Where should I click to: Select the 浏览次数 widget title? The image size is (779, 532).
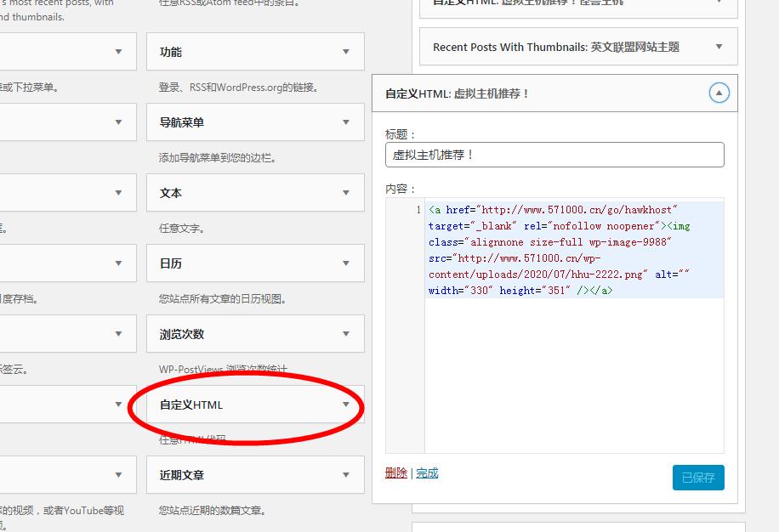182,334
